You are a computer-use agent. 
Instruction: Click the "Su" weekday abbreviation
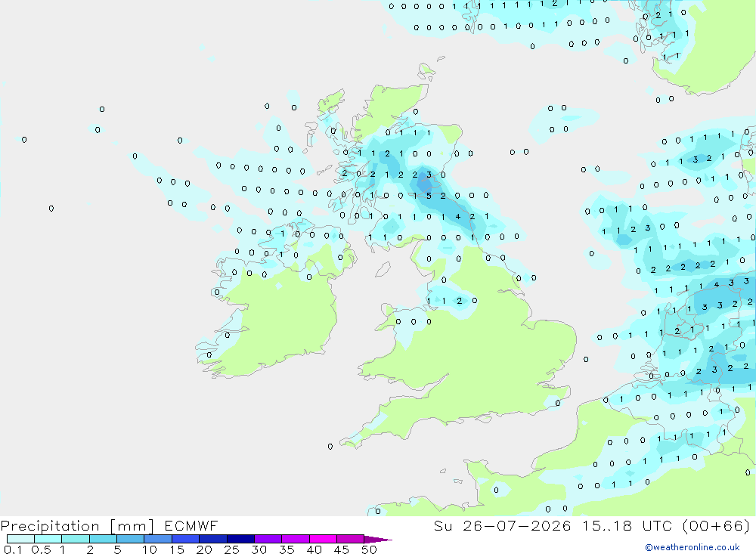(443, 525)
